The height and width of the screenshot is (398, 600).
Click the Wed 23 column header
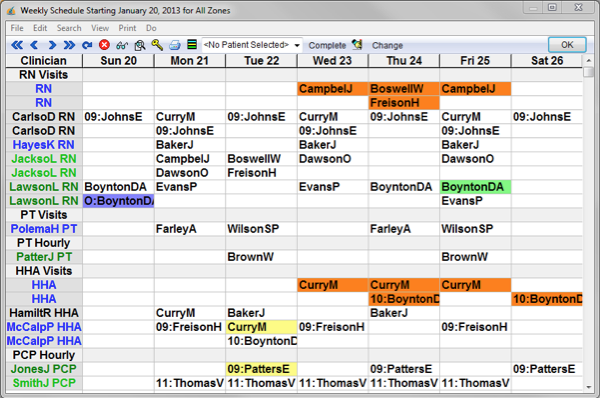pyautogui.click(x=333, y=60)
